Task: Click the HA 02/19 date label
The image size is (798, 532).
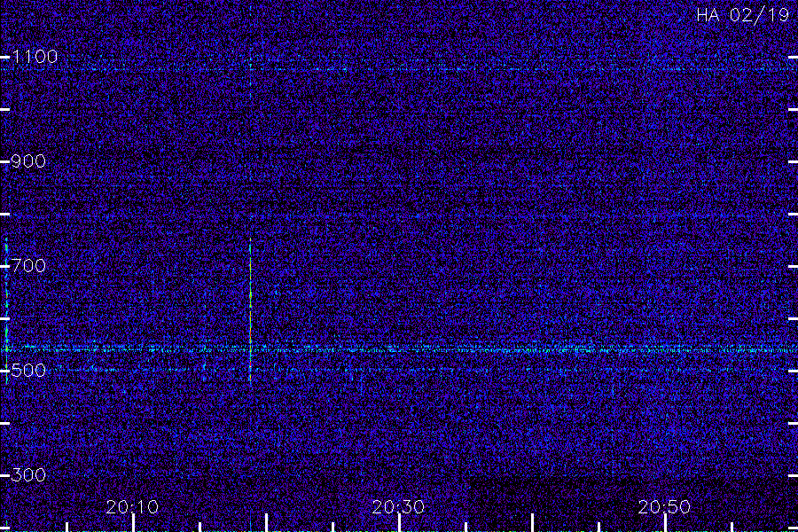Action: (742, 15)
